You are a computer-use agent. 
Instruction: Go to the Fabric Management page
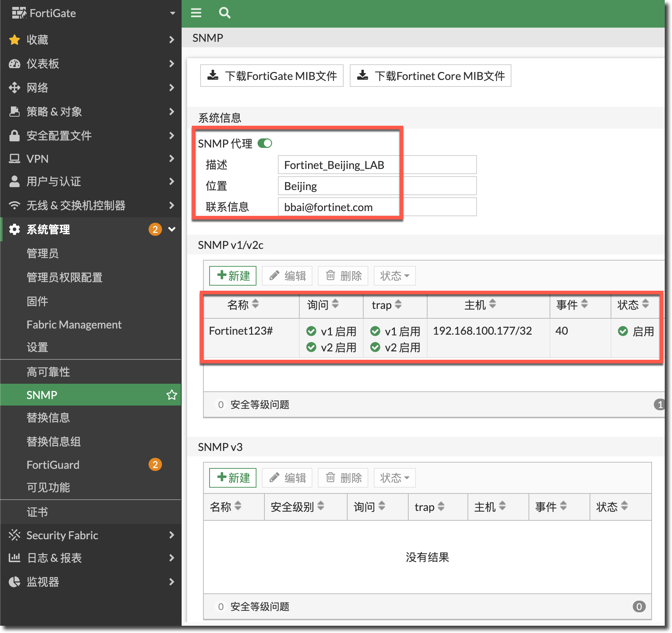click(74, 324)
